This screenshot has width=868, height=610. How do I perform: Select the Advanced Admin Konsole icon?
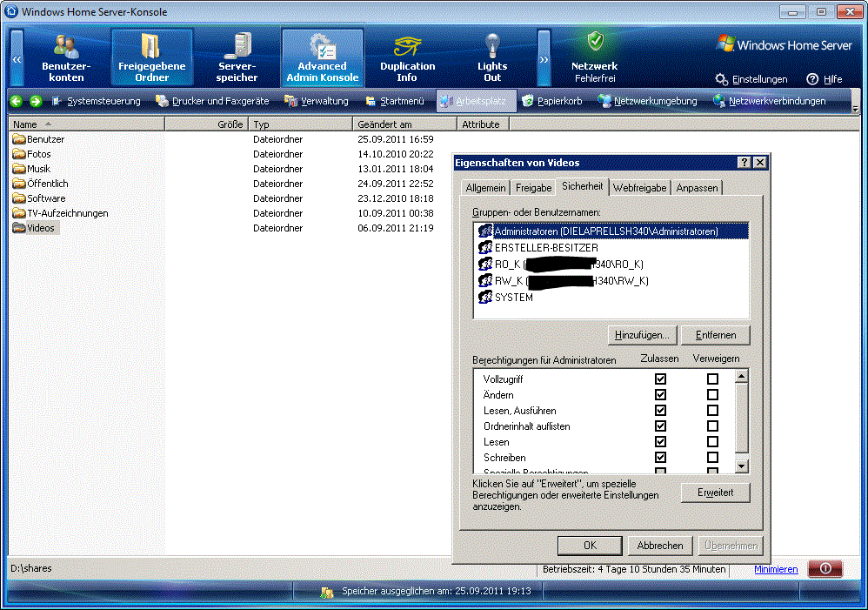(x=322, y=57)
